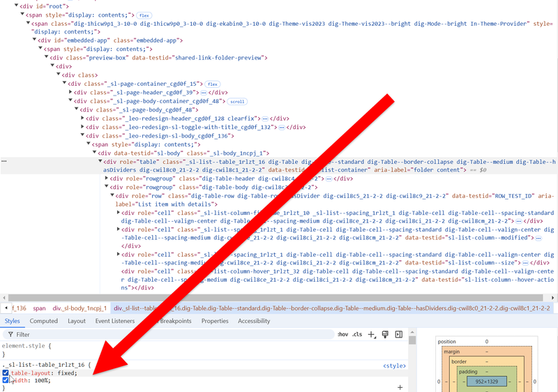558x392 pixels.
Task: Switch to the Computed tab
Action: 43,321
